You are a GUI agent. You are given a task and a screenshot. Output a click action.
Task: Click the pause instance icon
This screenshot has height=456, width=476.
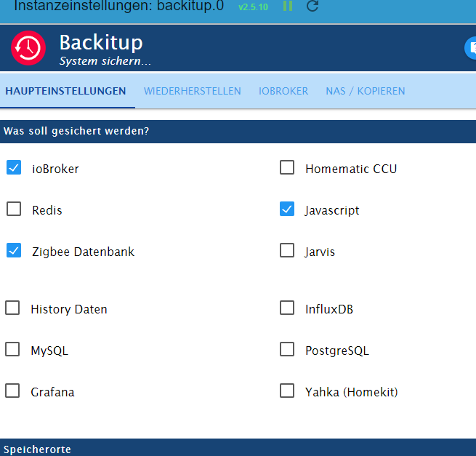tap(288, 7)
